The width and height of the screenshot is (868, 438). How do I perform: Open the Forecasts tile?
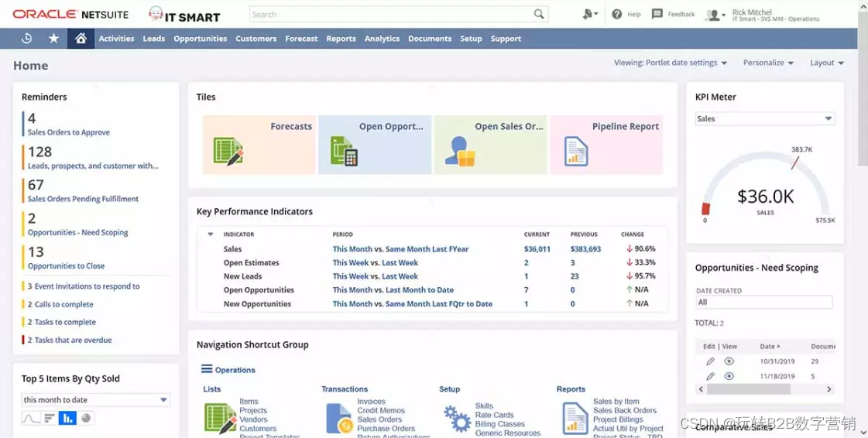(x=259, y=145)
